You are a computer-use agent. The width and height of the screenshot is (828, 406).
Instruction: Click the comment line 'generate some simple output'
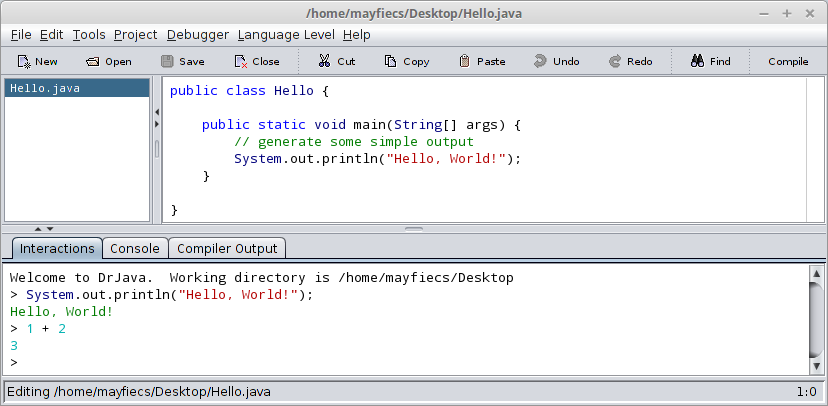[x=354, y=142]
